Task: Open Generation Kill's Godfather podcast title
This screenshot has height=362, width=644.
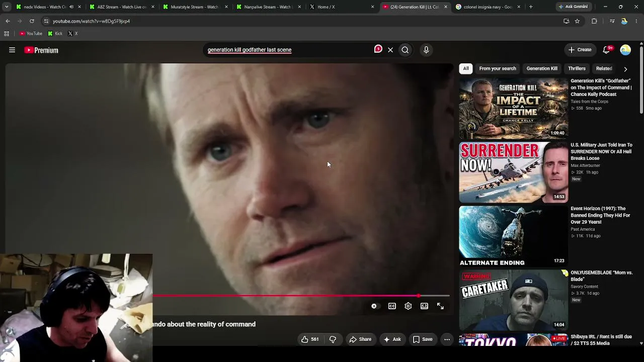Action: 601,87
